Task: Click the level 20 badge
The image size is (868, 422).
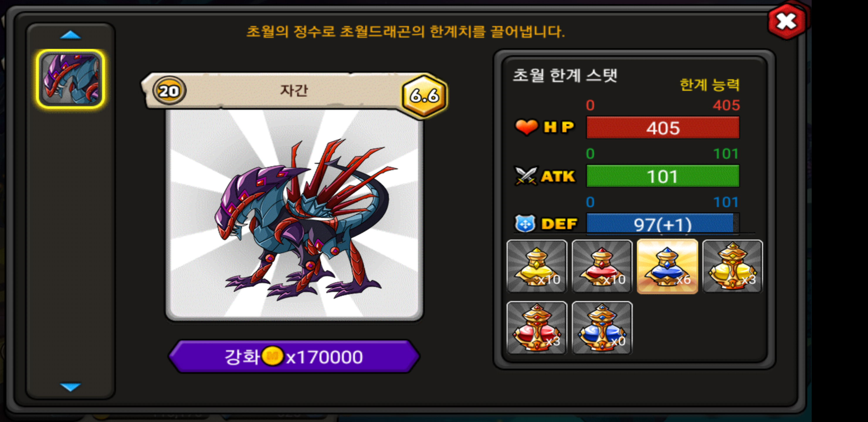Action: click(x=169, y=91)
